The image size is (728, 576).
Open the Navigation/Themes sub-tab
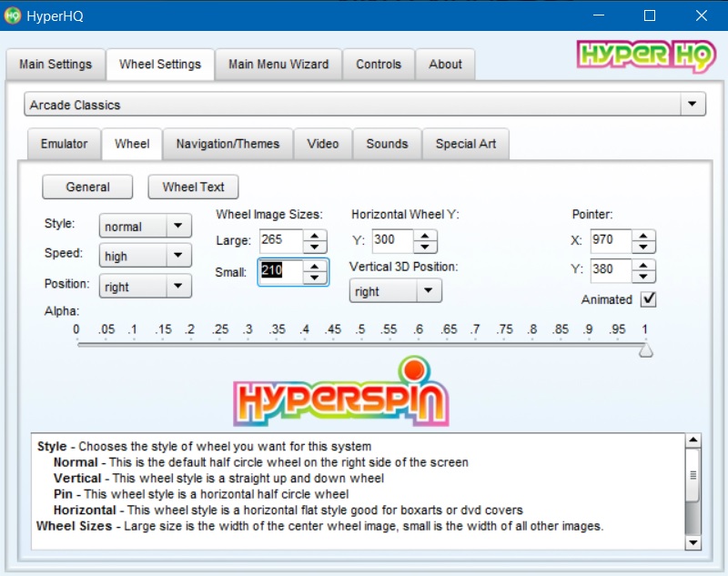pos(227,144)
